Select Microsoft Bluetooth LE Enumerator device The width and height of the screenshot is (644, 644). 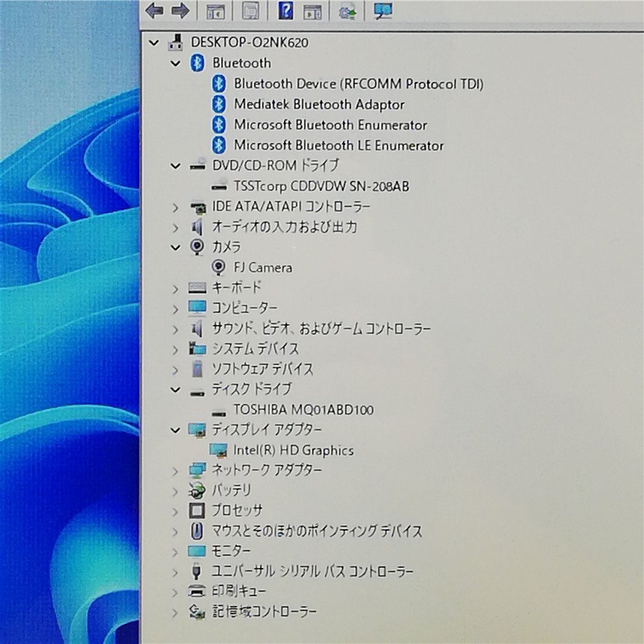coord(339,146)
